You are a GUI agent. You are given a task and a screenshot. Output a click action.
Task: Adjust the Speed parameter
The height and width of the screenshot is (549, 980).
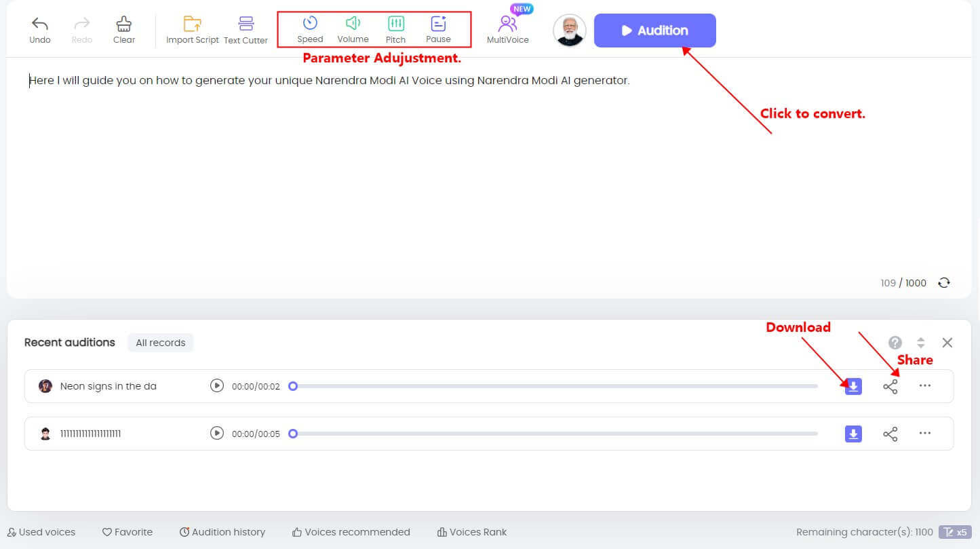click(x=310, y=30)
